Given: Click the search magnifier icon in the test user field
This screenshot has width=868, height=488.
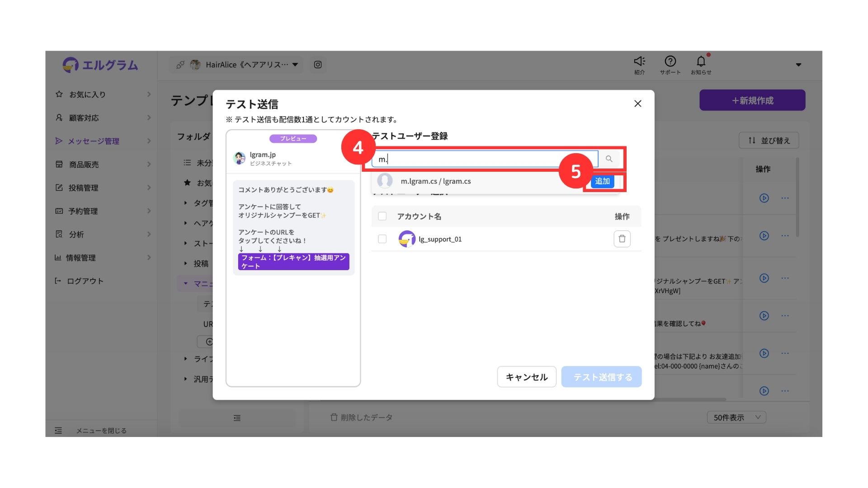Looking at the screenshot, I should 609,159.
